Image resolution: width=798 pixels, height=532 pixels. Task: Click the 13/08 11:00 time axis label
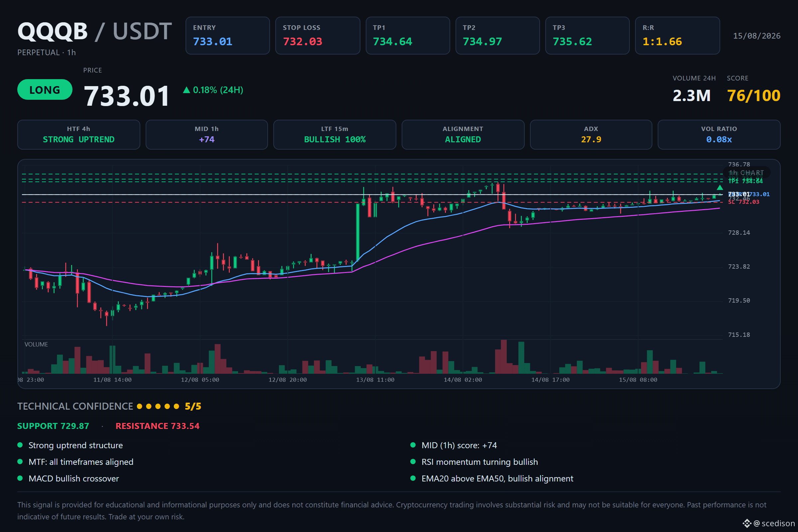point(375,380)
